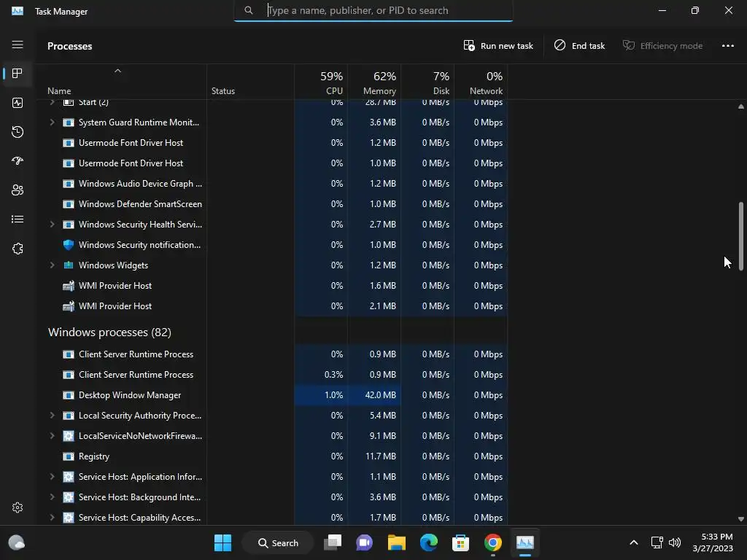The height and width of the screenshot is (560, 747).
Task: Click the process list scrollbar thumb
Action: coord(741,237)
